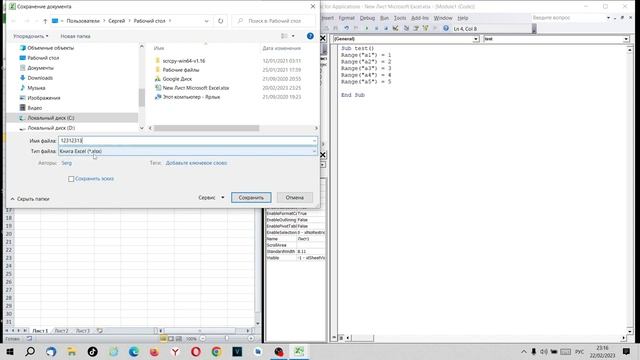Click insert new sheet tab icon
This screenshot has height=360, width=640.
click(x=100, y=331)
